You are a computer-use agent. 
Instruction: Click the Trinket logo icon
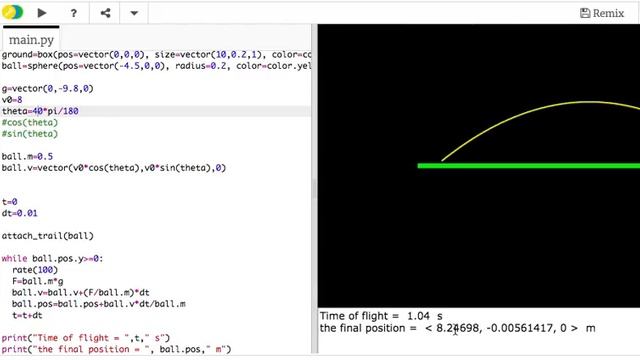tap(12, 13)
